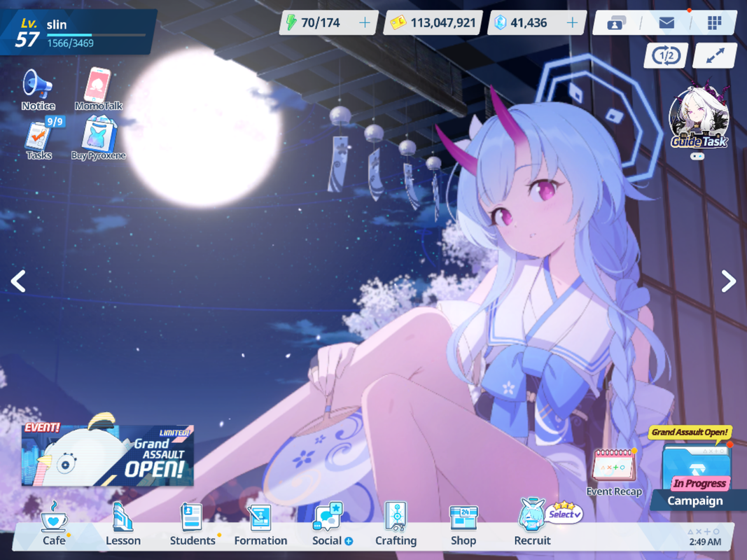Tap the energy value 70/174
The width and height of the screenshot is (747, 560).
(x=320, y=22)
